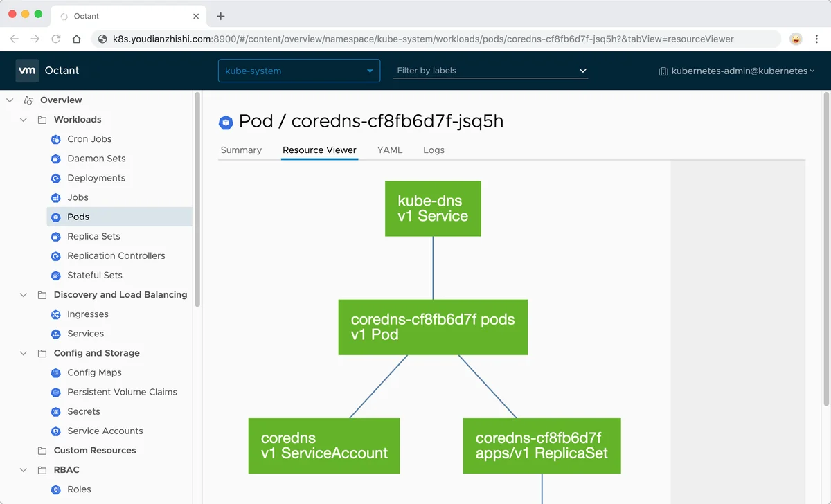831x504 pixels.
Task: Open Custom Resources in sidebar
Action: [95, 451]
